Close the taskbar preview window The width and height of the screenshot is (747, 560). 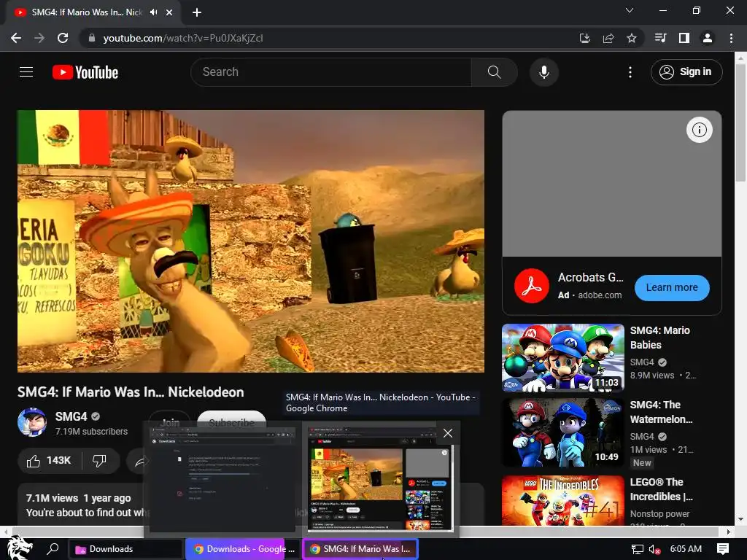click(x=448, y=433)
